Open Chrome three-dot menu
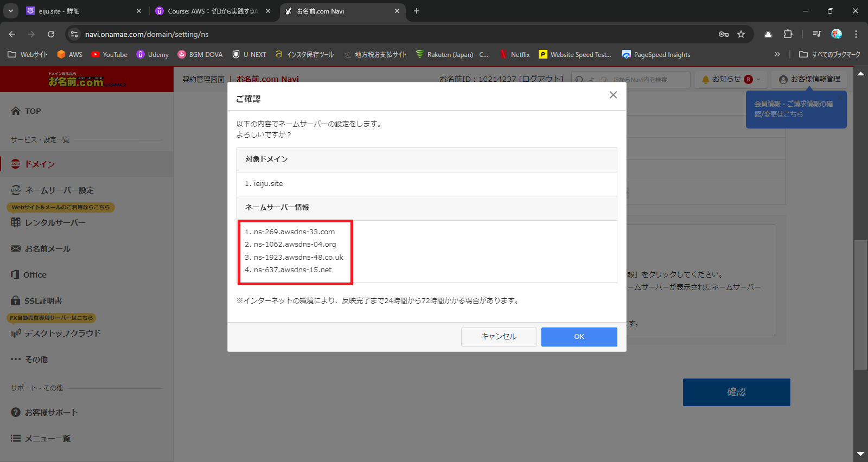 coord(856,34)
